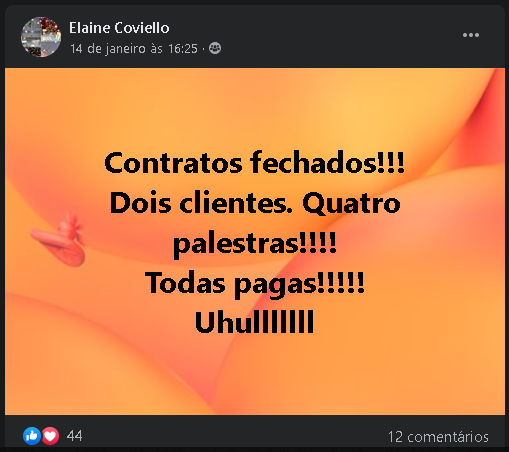Click the 'palestras!!!!' text line
The image size is (509, 452).
click(x=255, y=244)
